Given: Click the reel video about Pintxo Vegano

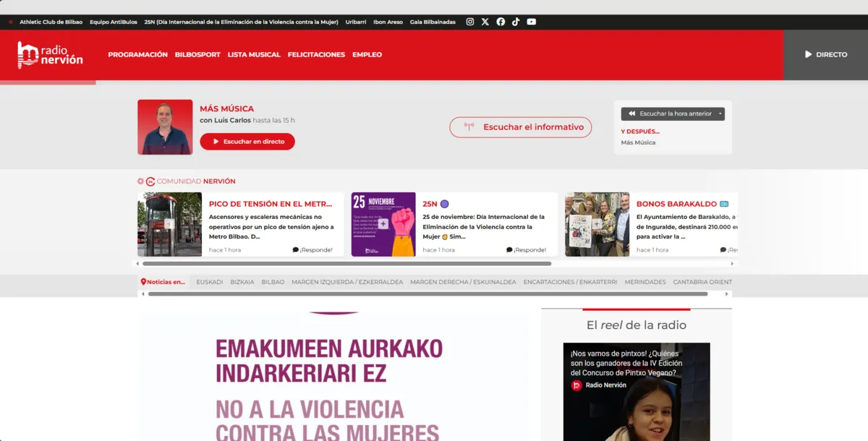Looking at the screenshot, I should click(637, 392).
